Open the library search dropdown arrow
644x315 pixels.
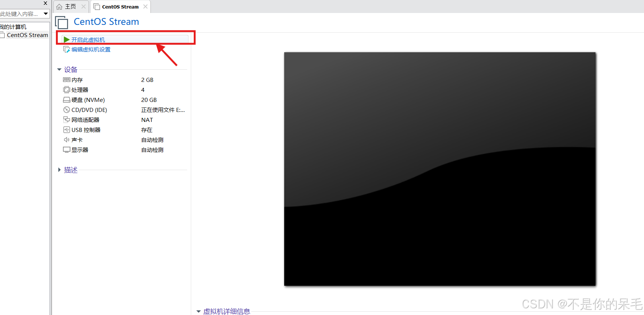point(46,14)
